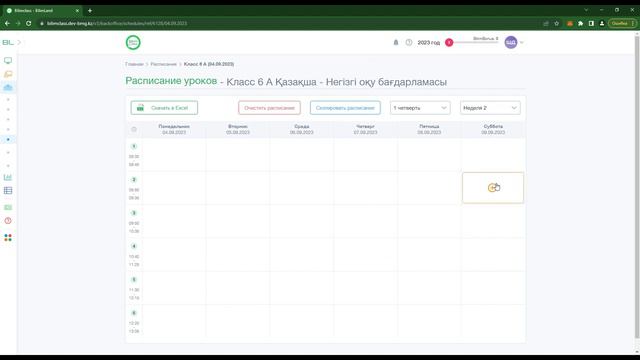
Task: Toggle browser side panel icon
Action: pos(591,23)
